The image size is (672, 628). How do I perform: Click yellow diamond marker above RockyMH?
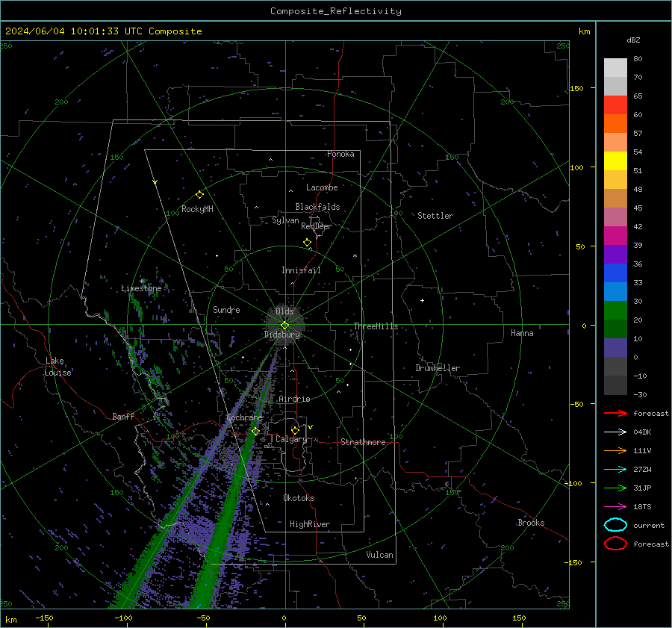(x=199, y=195)
